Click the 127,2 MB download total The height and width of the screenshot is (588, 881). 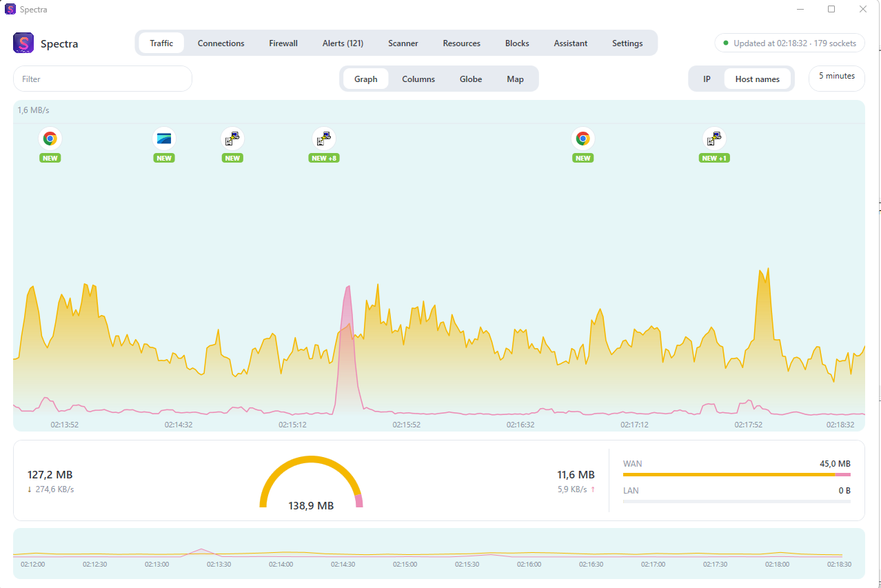[50, 474]
